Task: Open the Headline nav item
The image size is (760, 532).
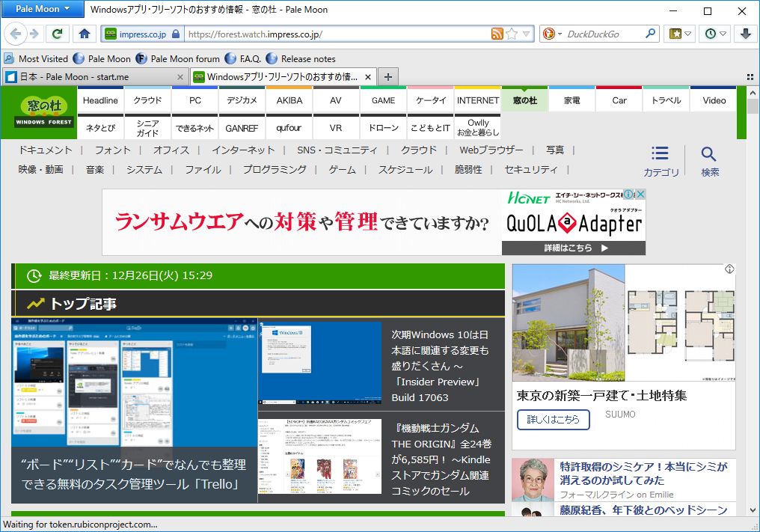Action: pyautogui.click(x=100, y=100)
